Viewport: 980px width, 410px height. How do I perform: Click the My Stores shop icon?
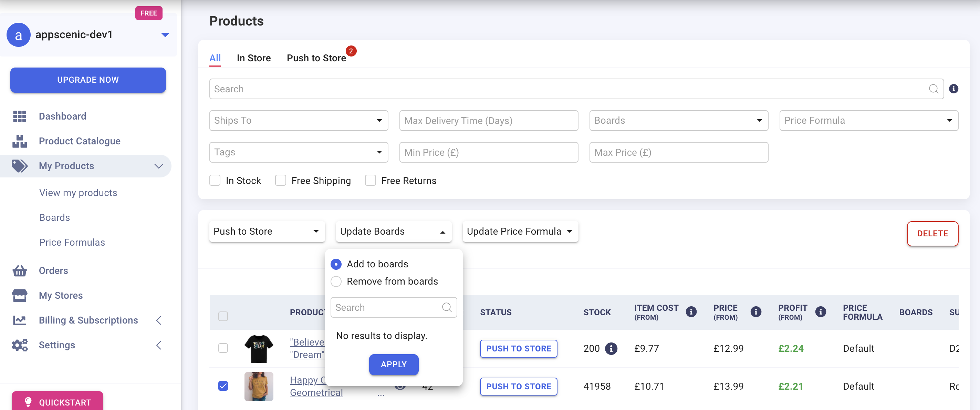point(19,295)
